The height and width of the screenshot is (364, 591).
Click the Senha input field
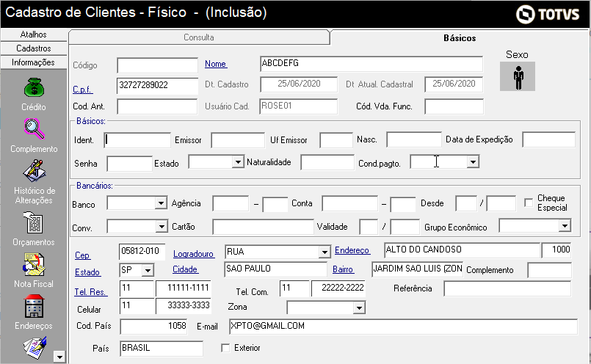coord(130,164)
